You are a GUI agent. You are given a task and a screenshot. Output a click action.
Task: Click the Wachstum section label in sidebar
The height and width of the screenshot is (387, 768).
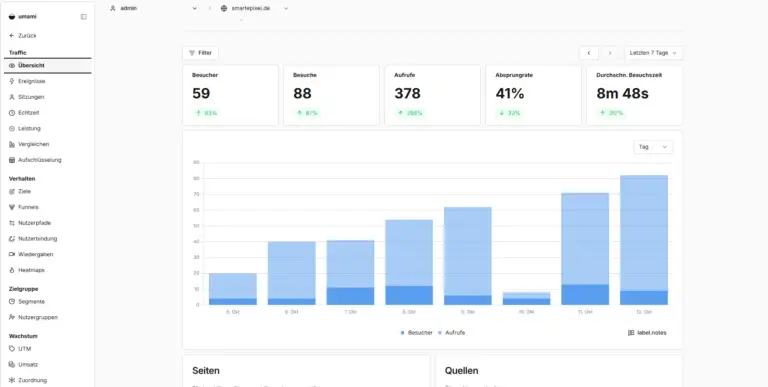23,336
